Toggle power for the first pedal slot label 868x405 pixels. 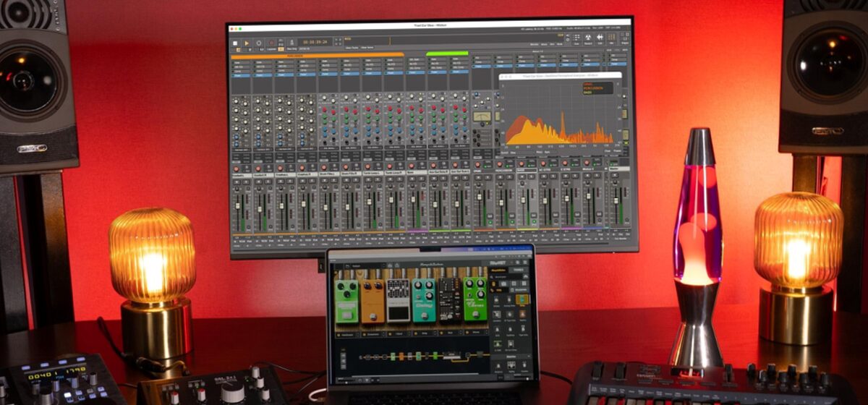[x=339, y=335]
